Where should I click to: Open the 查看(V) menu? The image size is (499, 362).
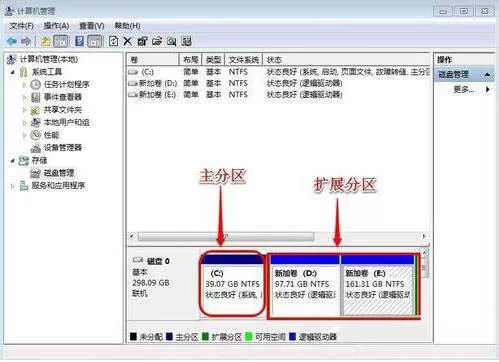pyautogui.click(x=92, y=26)
